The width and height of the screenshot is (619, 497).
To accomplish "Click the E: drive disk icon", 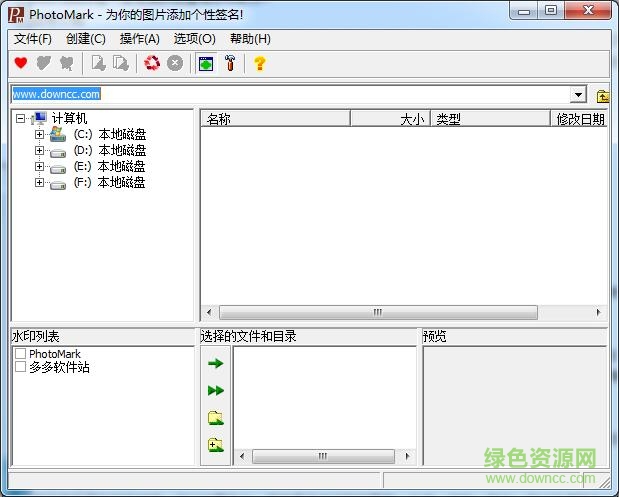I will (x=58, y=169).
